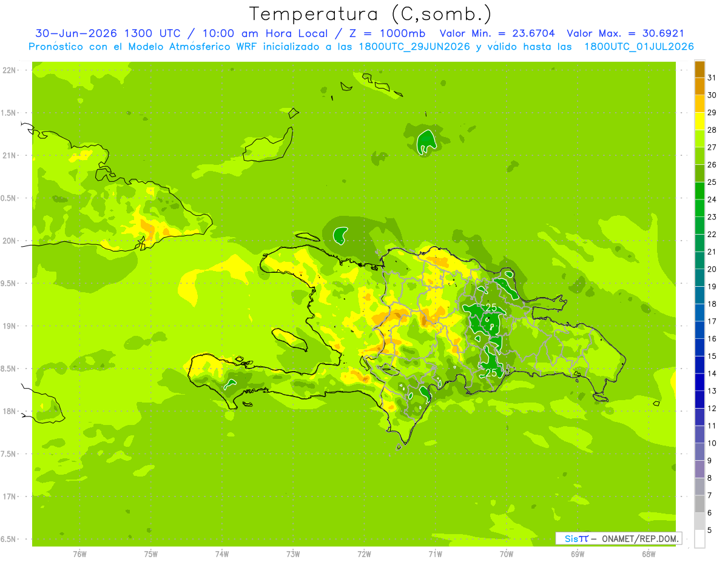Click the ONAMET/REP.DOM. credit label

[639, 538]
